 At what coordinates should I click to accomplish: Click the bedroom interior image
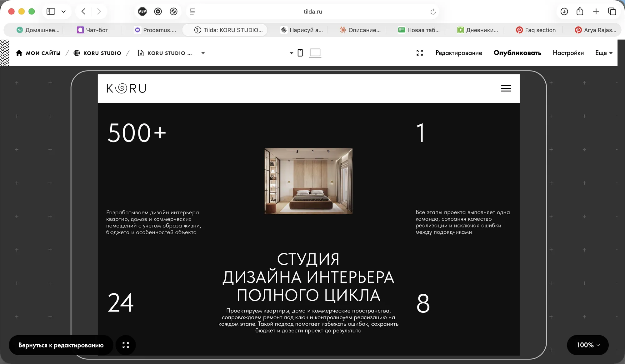308,181
